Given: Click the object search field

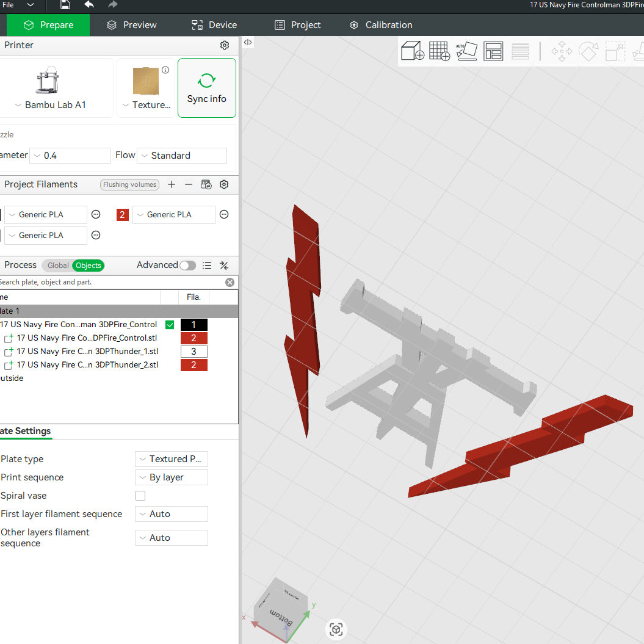Looking at the screenshot, I should pos(111,282).
